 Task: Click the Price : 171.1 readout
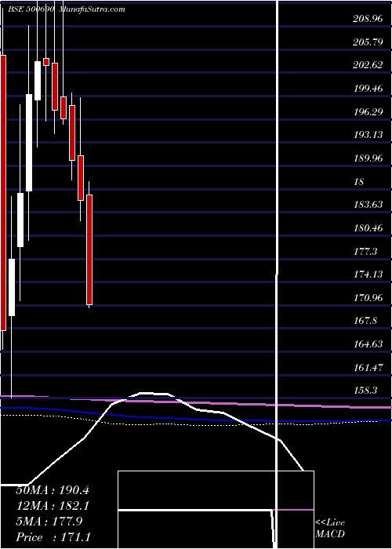tap(53, 537)
